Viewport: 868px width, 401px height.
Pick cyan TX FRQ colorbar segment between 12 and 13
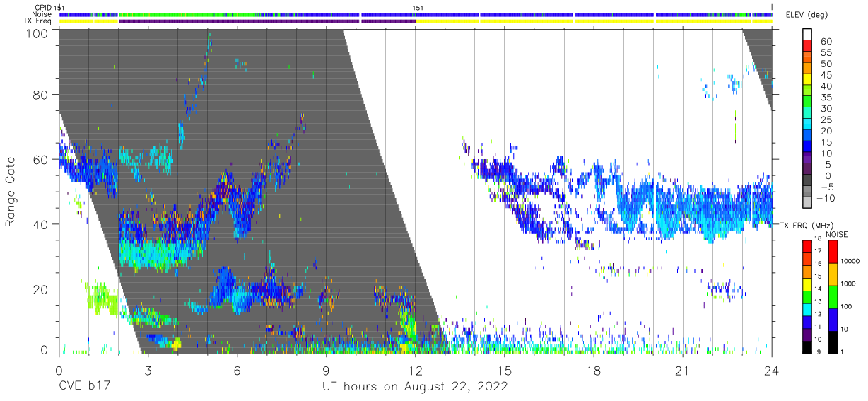[x=808, y=308]
